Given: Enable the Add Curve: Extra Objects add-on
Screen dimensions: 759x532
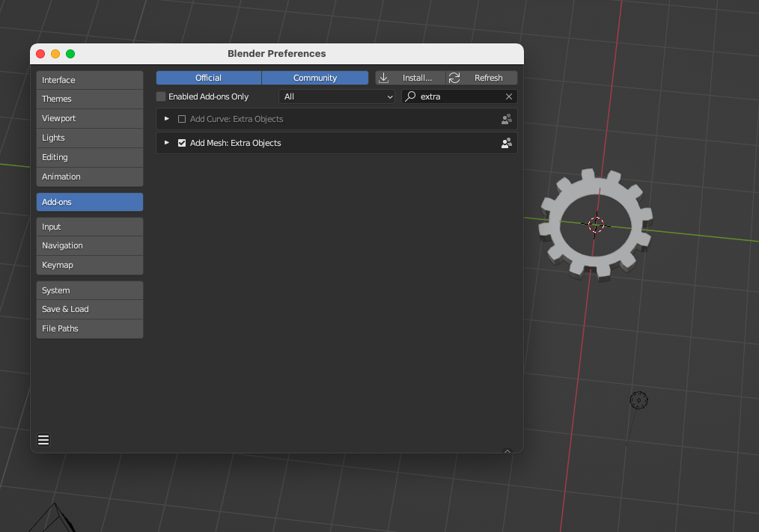Looking at the screenshot, I should 182,119.
